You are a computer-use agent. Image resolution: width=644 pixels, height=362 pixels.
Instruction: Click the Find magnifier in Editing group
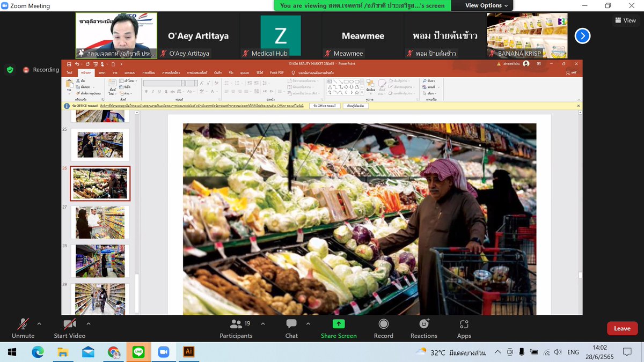click(425, 81)
